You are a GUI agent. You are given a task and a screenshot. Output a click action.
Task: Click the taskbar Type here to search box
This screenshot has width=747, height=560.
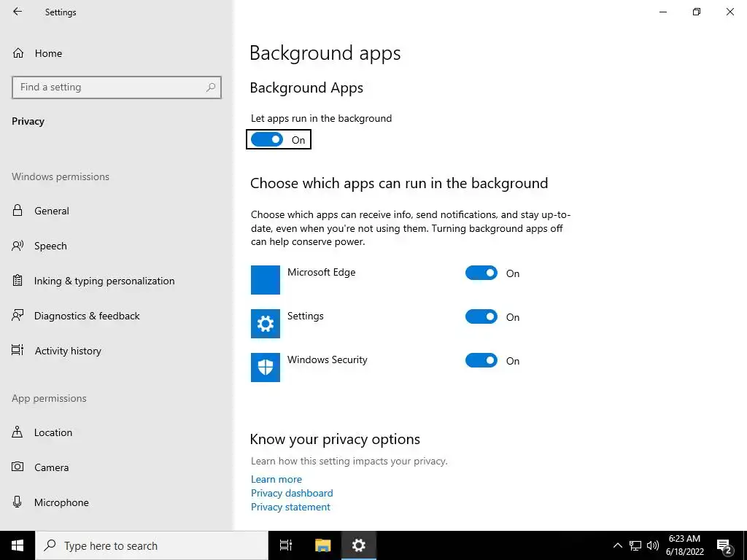(152, 545)
